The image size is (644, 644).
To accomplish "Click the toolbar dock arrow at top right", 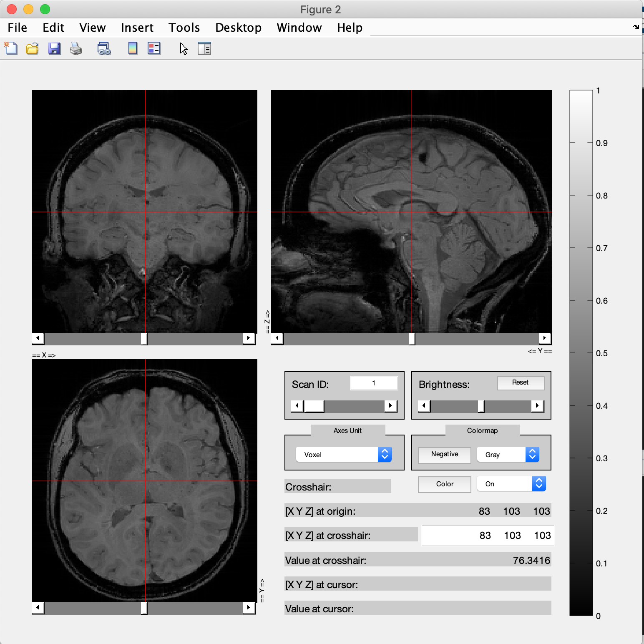I will (636, 27).
